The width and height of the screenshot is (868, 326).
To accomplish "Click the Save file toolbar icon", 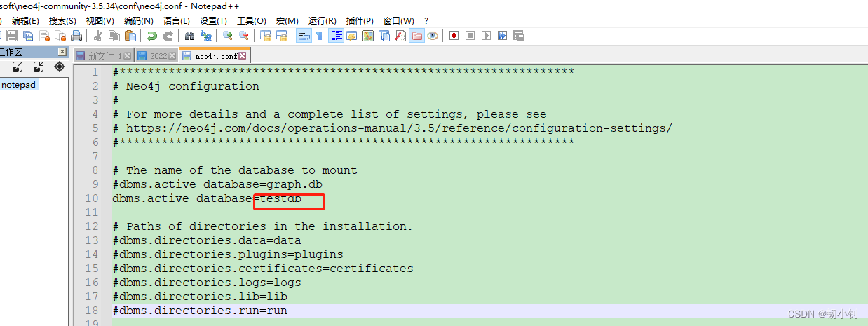I will pos(12,35).
